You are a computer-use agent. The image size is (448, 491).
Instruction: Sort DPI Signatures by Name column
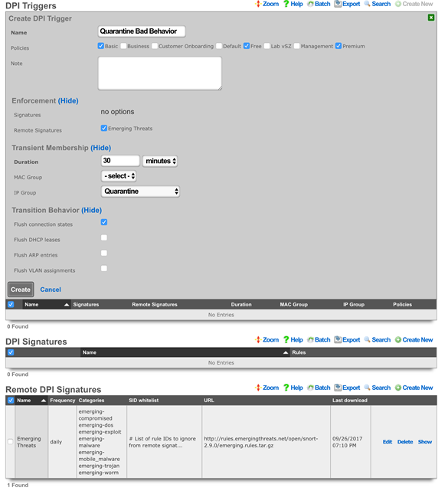pos(185,352)
